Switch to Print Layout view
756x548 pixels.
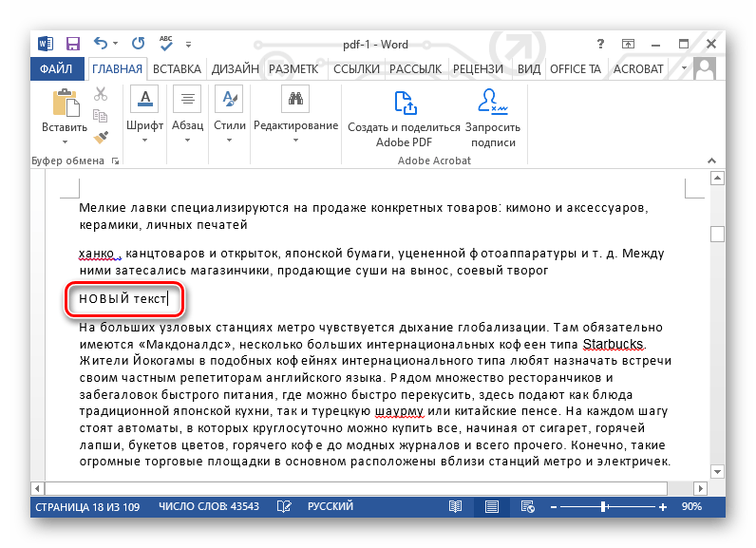click(494, 507)
